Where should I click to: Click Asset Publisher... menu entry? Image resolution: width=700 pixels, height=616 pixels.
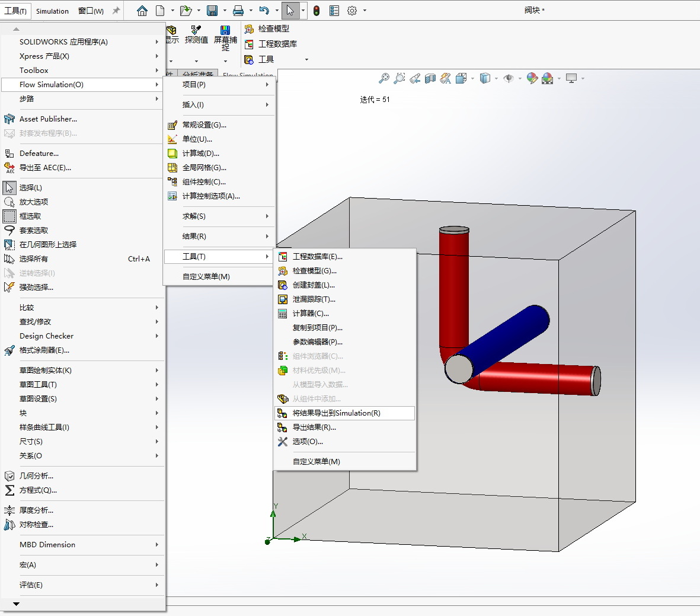[x=82, y=119]
